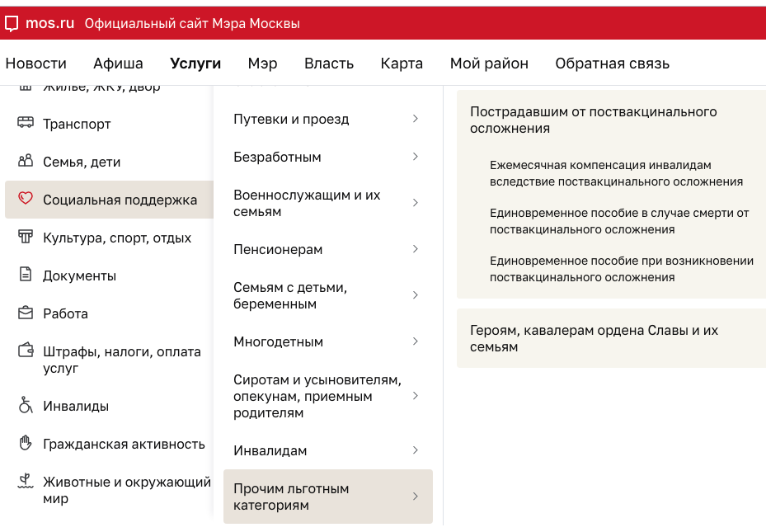
Task: Open the Афиша menu item
Action: [118, 64]
